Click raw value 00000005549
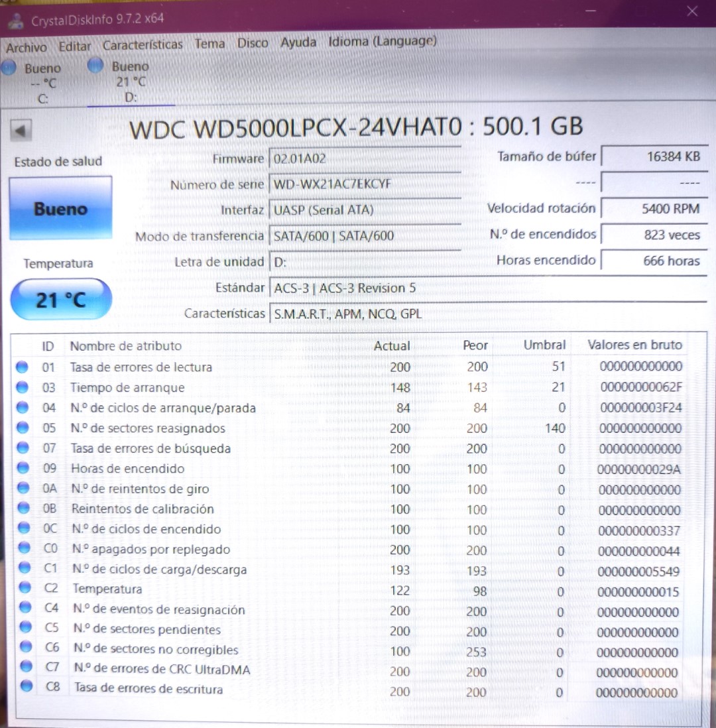716x728 pixels. click(638, 572)
